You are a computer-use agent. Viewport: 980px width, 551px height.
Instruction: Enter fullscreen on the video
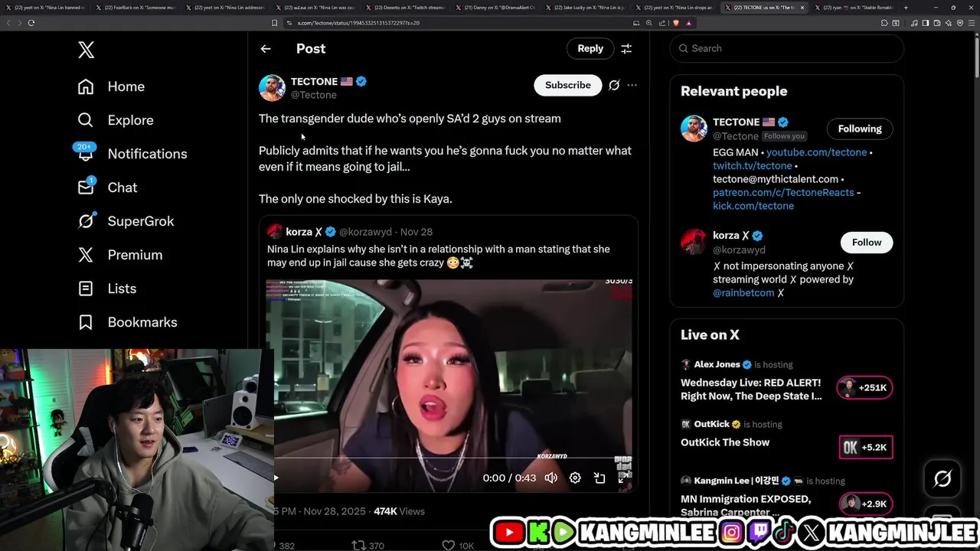(x=624, y=478)
